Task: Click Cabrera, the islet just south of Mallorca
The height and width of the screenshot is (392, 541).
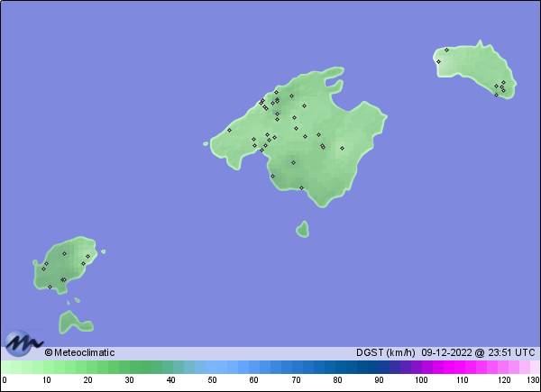Action: pyautogui.click(x=303, y=229)
